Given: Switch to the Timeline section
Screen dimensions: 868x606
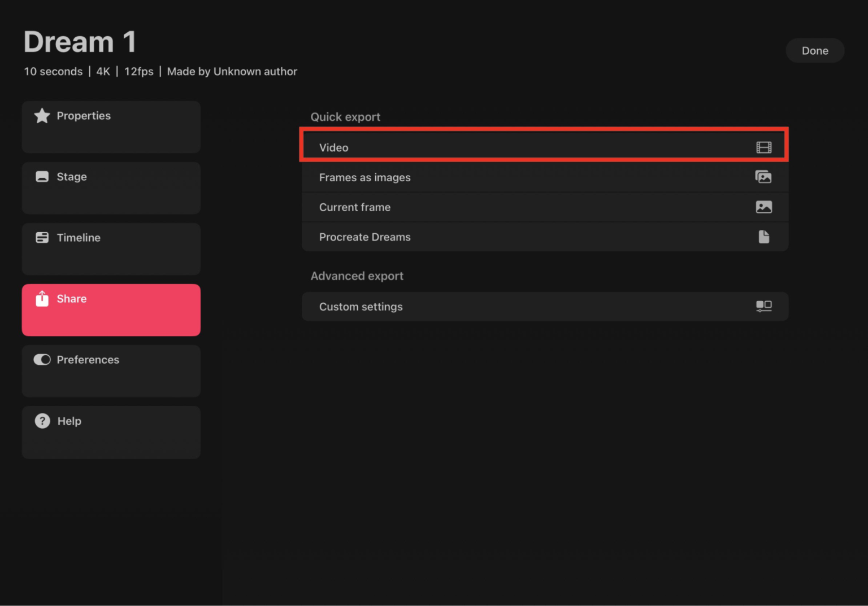Looking at the screenshot, I should click(111, 248).
